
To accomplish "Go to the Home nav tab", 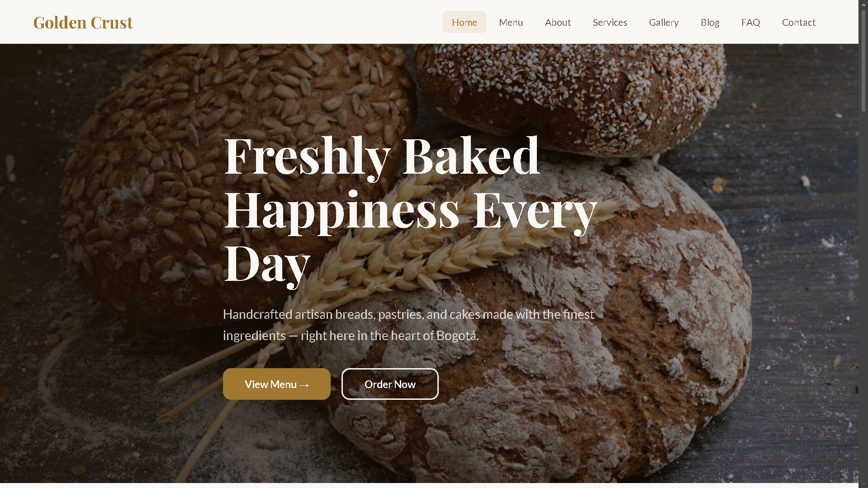I will click(x=464, y=22).
